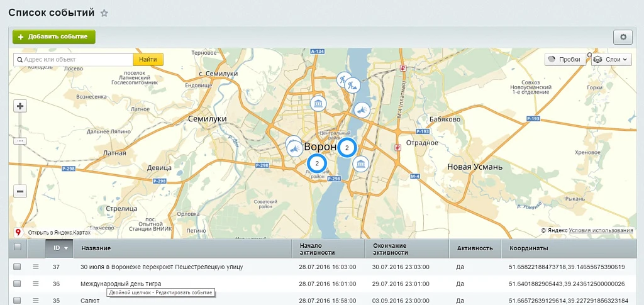Viewport: 644px width, 305px height.
Task: Tick the checkbox for event 37
Action: point(17,267)
